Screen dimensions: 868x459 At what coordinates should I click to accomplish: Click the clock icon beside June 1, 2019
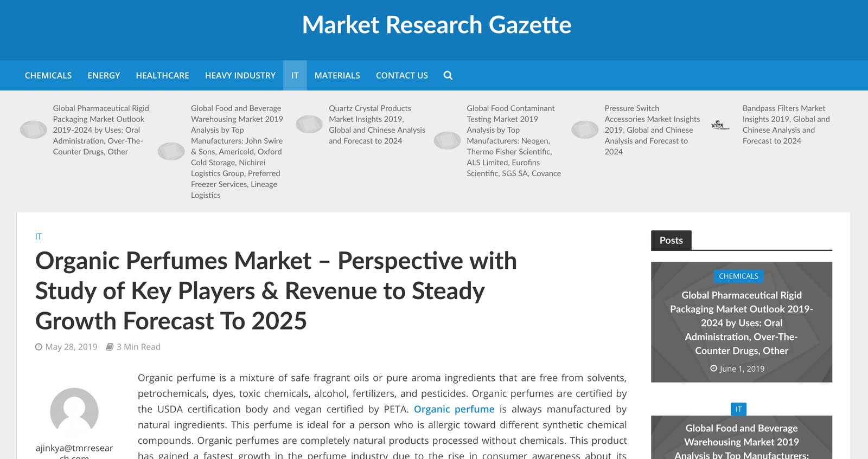(x=713, y=369)
